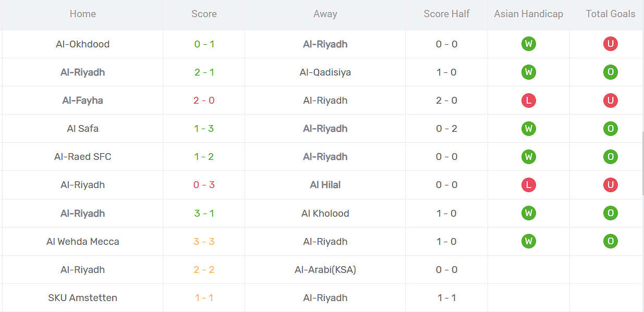Image resolution: width=644 pixels, height=312 pixels.
Task: Click the Score Half column header
Action: (x=446, y=14)
